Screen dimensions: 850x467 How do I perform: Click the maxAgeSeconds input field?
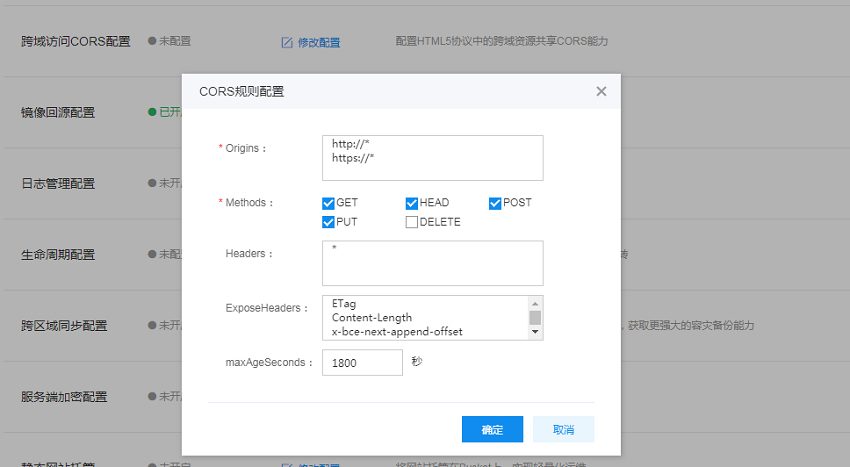[x=362, y=363]
